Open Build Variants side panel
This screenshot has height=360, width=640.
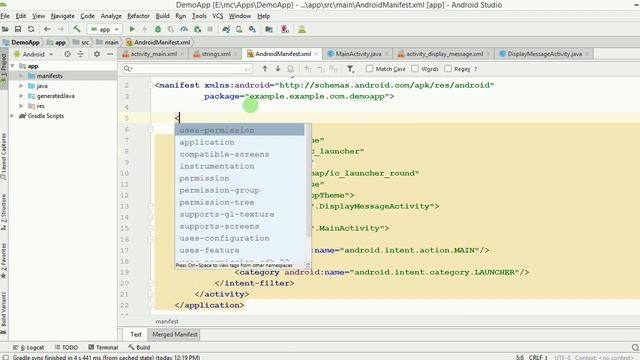click(x=4, y=312)
